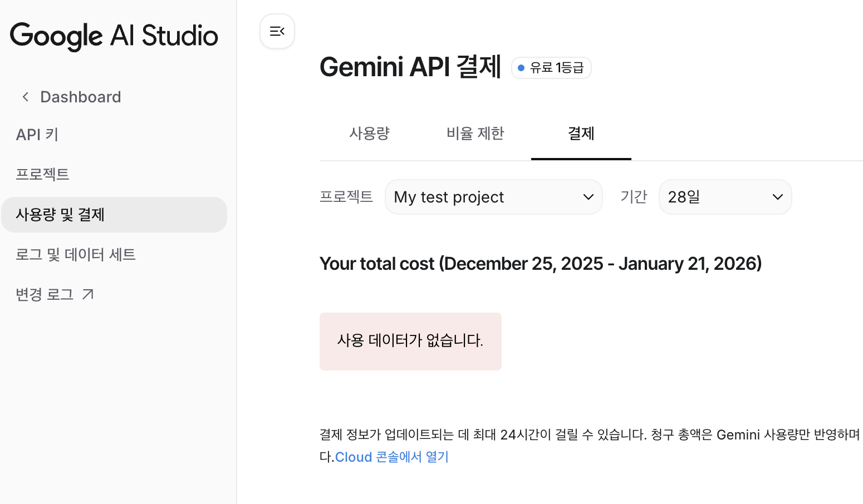Go to 프로젝트 in the sidebar

pyautogui.click(x=42, y=175)
